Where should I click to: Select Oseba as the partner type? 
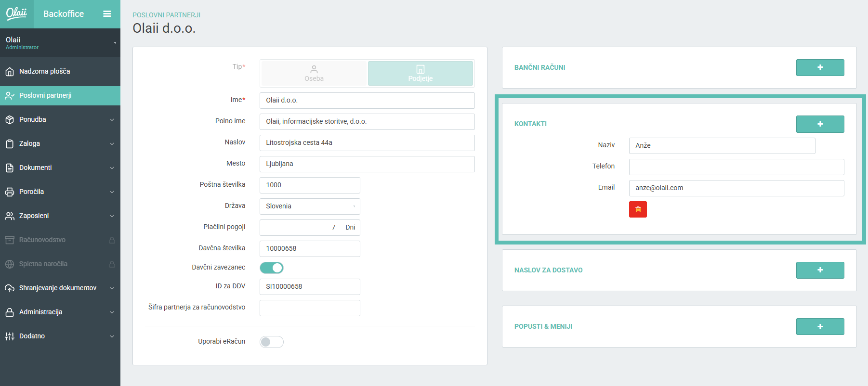coord(314,73)
